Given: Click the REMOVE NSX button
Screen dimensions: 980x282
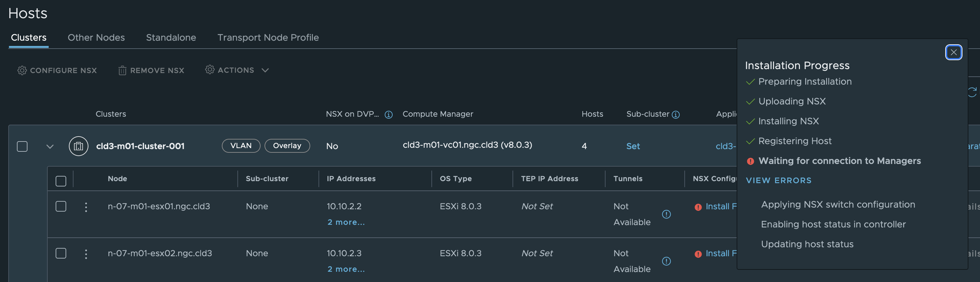Looking at the screenshot, I should click(x=151, y=70).
